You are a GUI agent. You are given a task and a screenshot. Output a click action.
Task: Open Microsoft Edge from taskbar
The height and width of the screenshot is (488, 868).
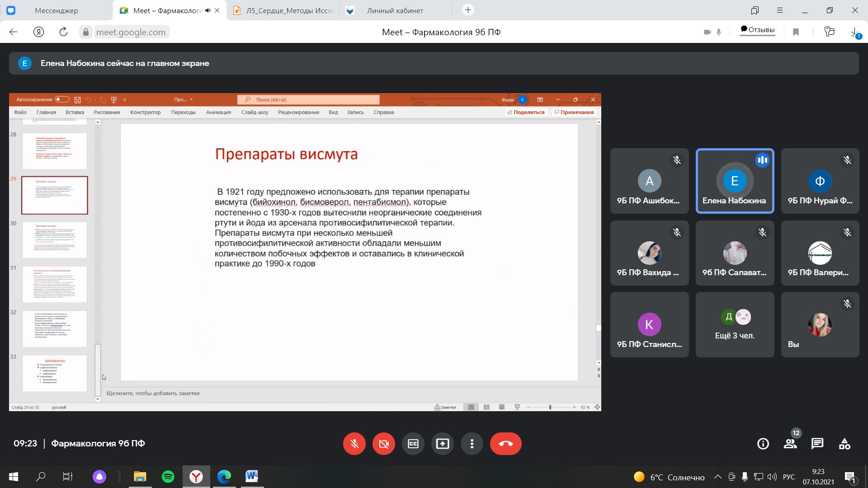pos(224,476)
